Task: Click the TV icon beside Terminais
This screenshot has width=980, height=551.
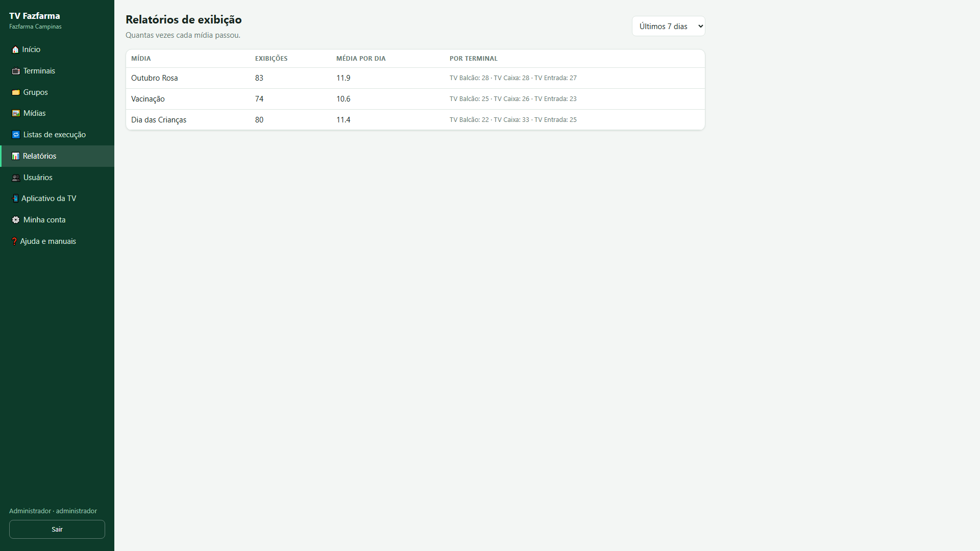Action: coord(16,71)
